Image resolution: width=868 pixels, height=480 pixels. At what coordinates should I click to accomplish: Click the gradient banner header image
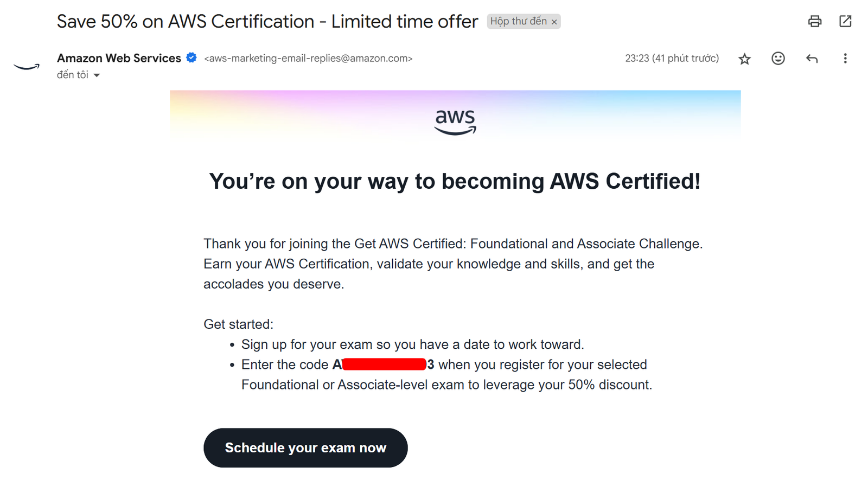pyautogui.click(x=455, y=115)
